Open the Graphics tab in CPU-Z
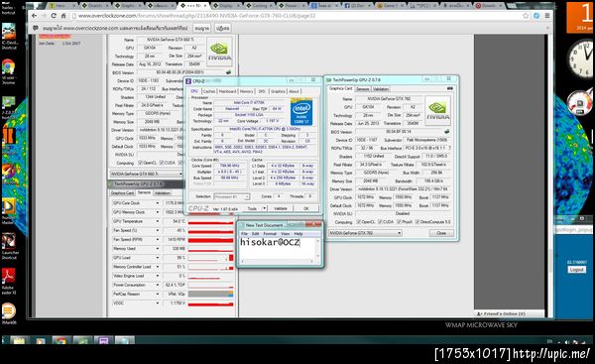Image resolution: width=595 pixels, height=364 pixels. (x=278, y=91)
